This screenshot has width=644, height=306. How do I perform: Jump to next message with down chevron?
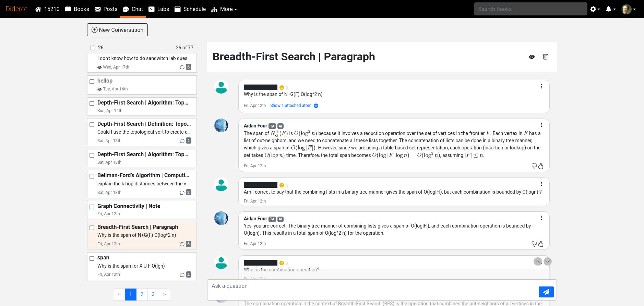[x=548, y=261]
